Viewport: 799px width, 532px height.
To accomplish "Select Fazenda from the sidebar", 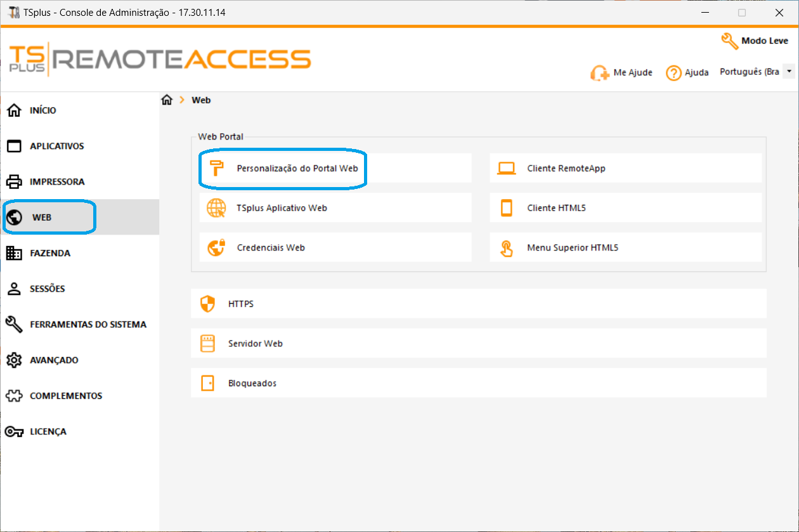I will (49, 253).
